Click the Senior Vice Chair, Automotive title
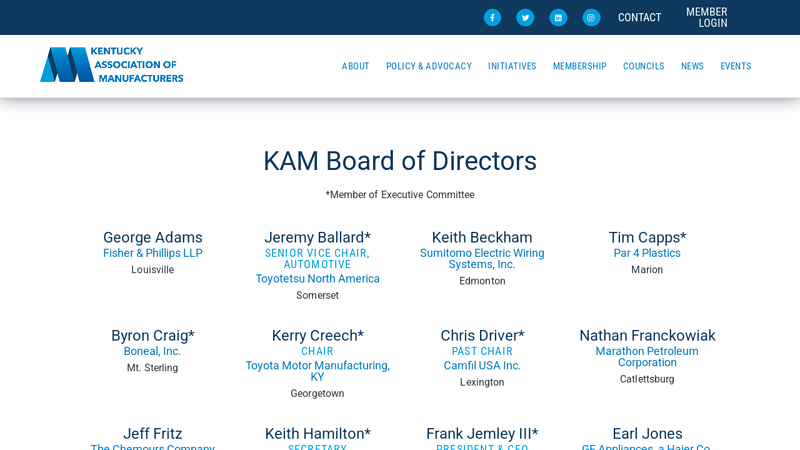 point(317,259)
